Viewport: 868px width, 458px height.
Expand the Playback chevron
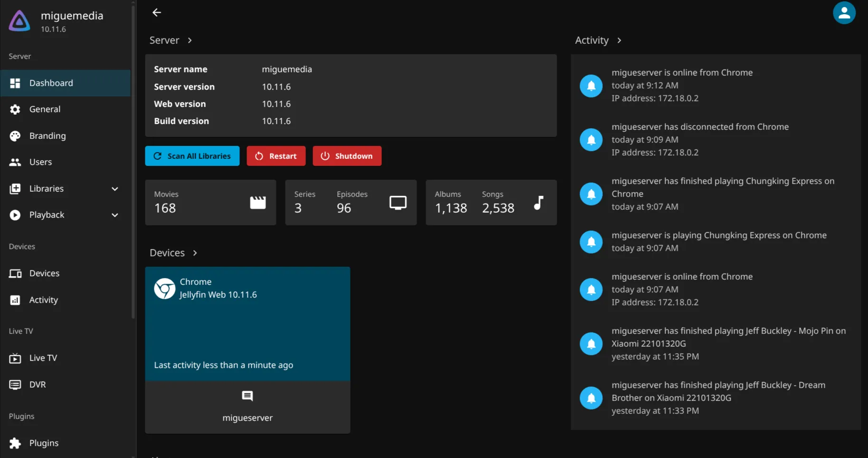point(115,215)
